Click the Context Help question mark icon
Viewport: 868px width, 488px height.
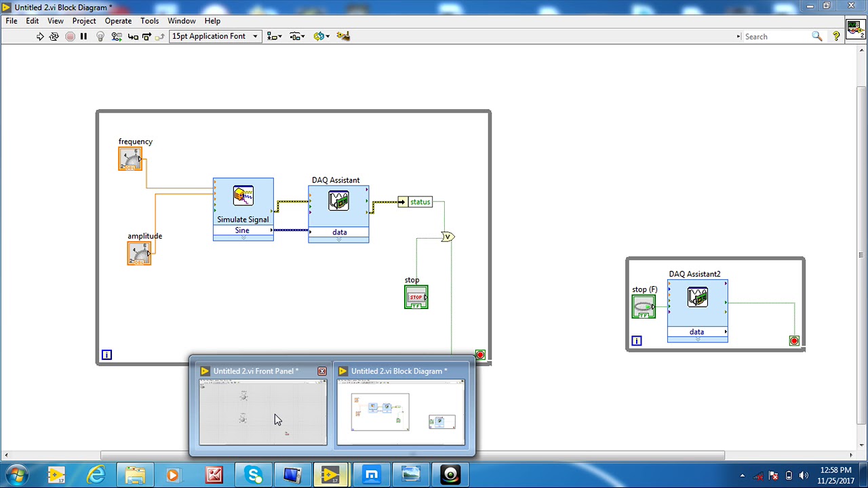tap(836, 37)
